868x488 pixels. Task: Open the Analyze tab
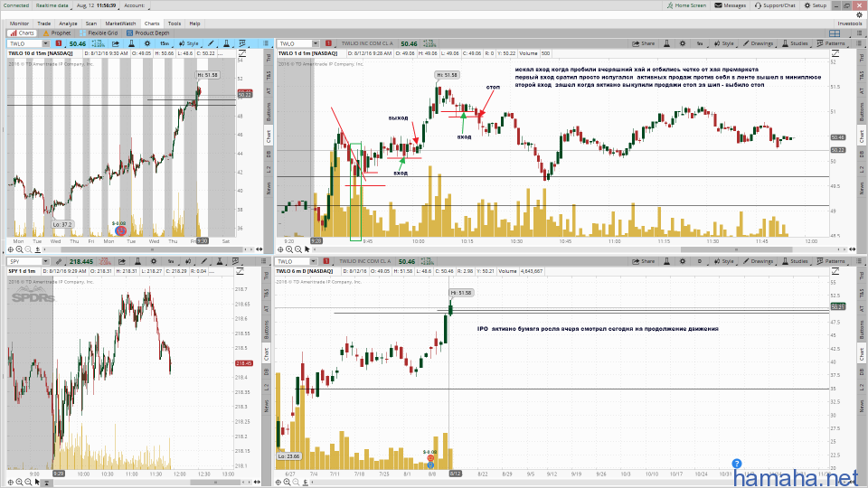(x=68, y=23)
